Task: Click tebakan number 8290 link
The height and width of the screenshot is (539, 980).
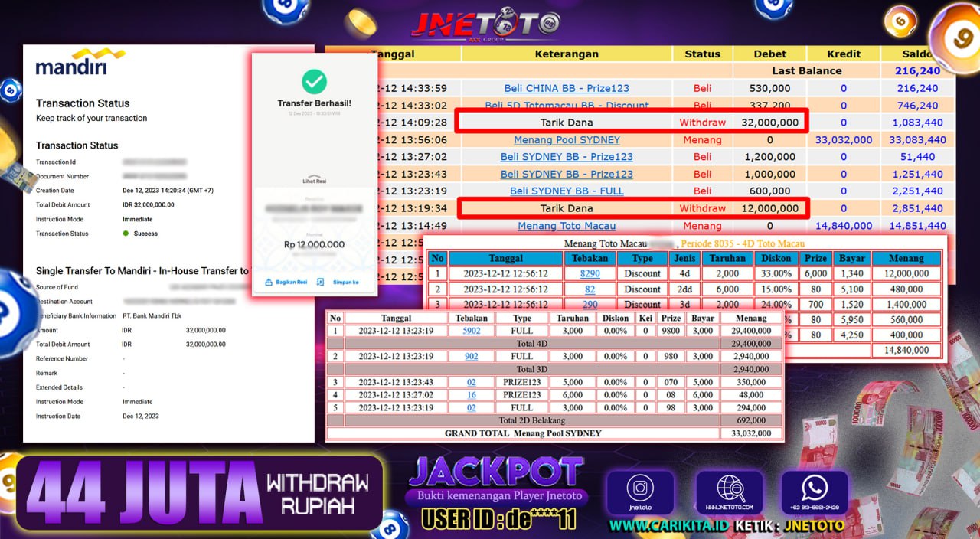Action: click(x=590, y=273)
